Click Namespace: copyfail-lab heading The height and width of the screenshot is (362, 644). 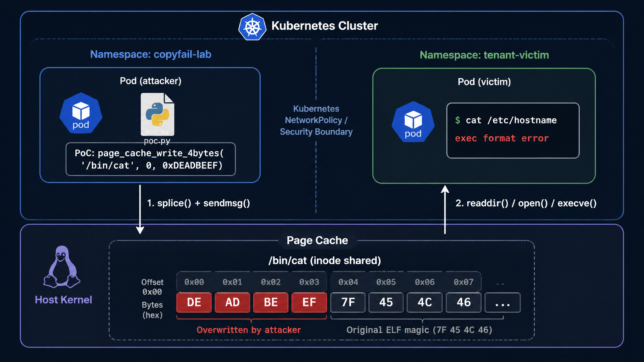point(151,54)
